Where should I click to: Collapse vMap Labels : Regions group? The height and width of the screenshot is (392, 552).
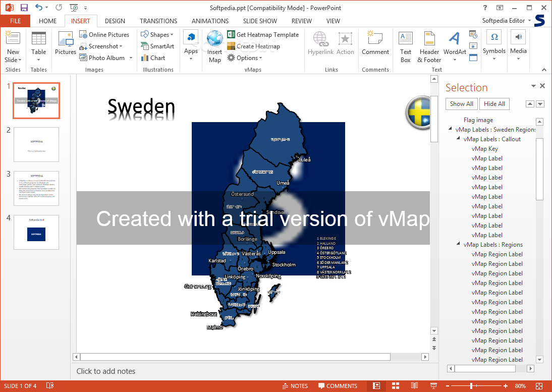coord(458,244)
